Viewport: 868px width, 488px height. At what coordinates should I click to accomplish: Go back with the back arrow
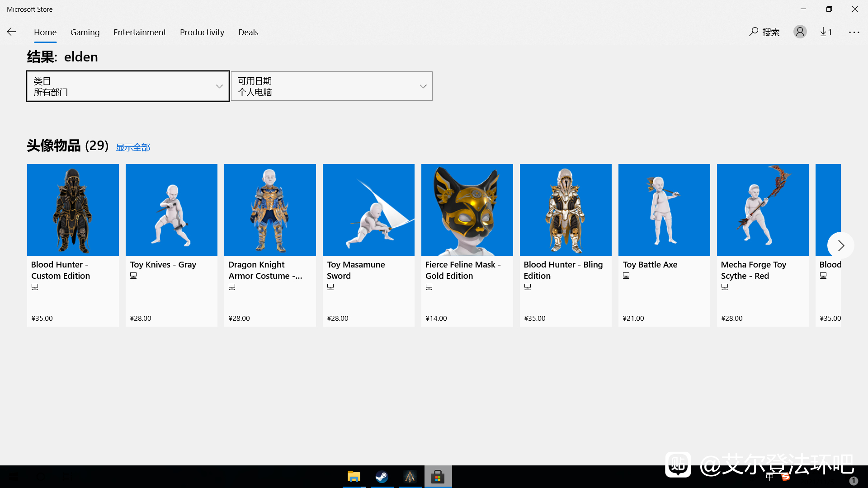pyautogui.click(x=11, y=32)
